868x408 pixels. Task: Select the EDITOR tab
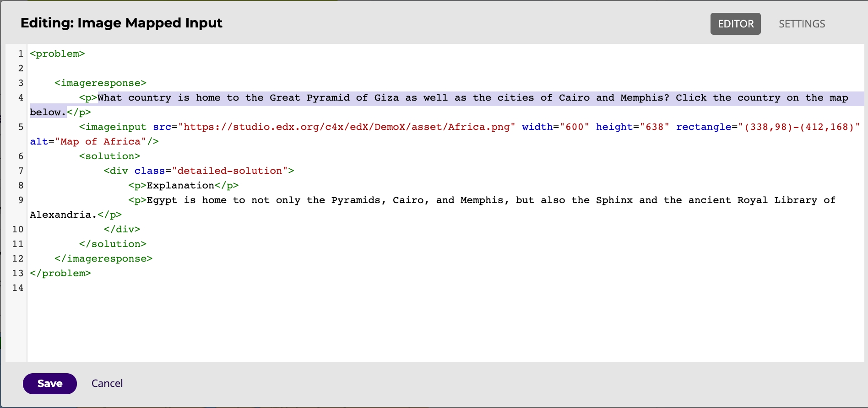735,24
